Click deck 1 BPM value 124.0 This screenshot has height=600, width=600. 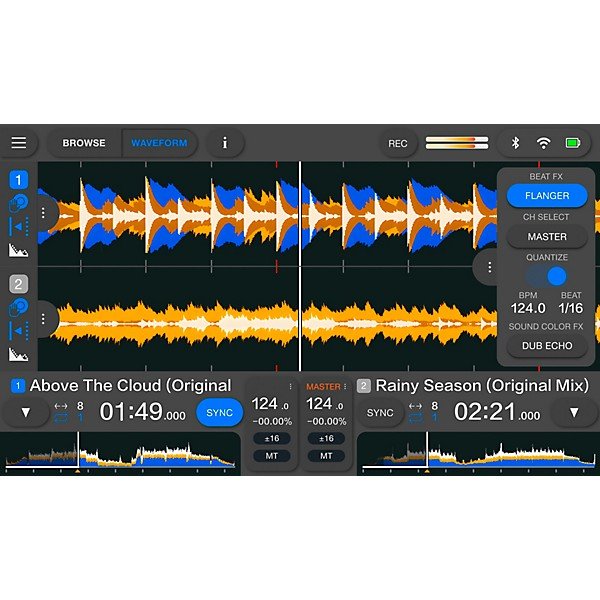[270, 404]
